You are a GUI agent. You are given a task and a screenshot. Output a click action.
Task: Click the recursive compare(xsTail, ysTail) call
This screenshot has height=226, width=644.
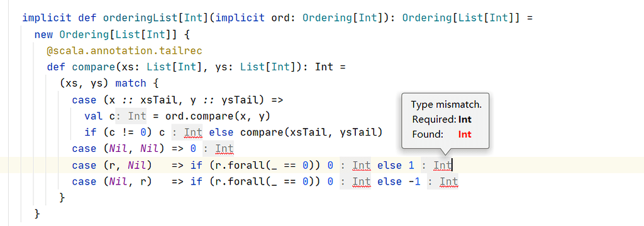(311, 132)
